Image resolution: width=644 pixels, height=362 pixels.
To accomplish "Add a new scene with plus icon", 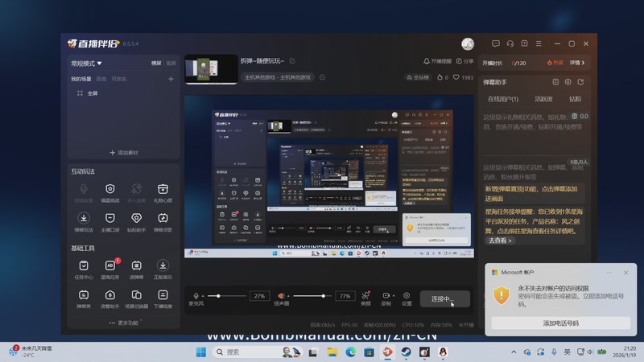I will [171, 79].
